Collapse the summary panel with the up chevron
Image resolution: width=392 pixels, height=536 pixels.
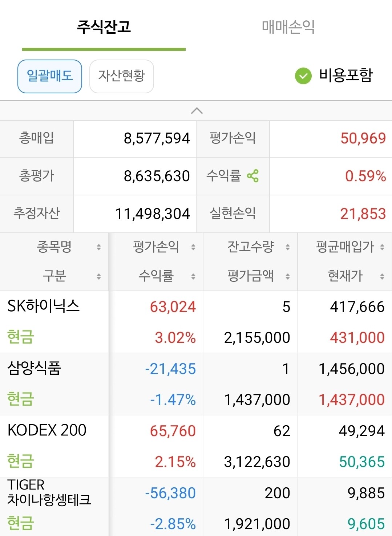point(197,111)
